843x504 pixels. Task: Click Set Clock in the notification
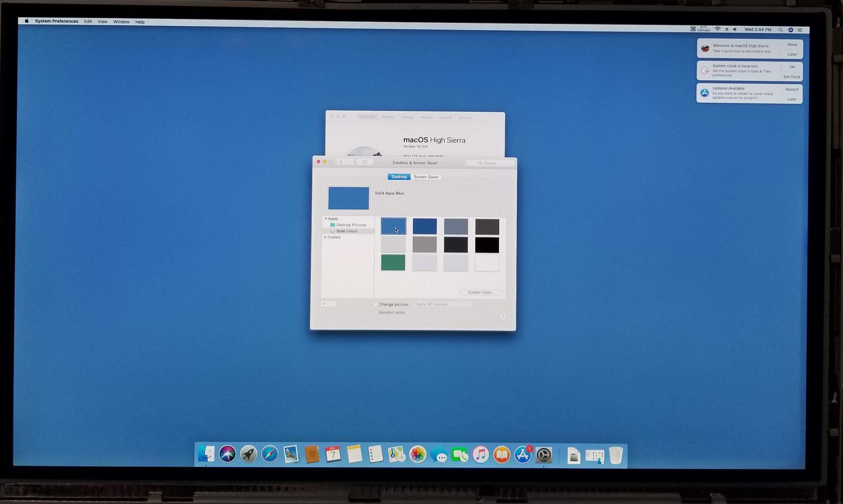791,77
